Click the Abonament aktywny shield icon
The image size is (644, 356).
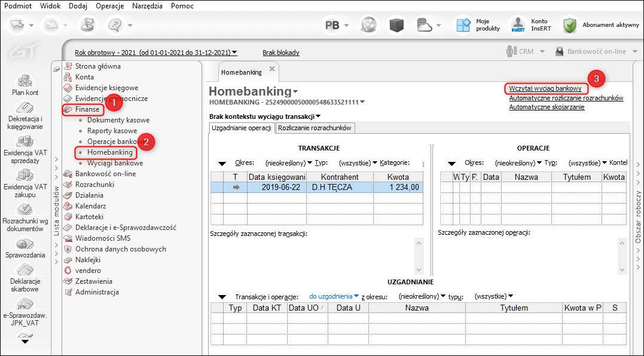(570, 26)
